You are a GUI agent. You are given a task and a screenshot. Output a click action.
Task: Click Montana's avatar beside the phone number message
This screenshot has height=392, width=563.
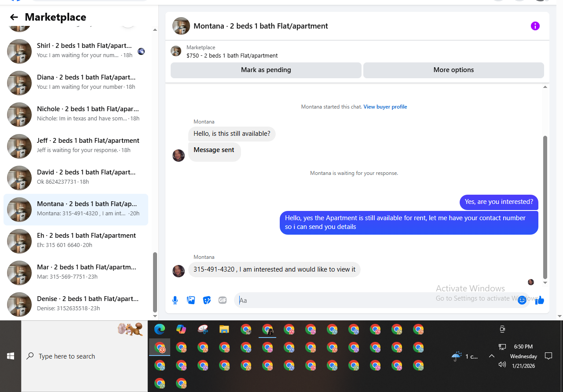click(x=179, y=271)
